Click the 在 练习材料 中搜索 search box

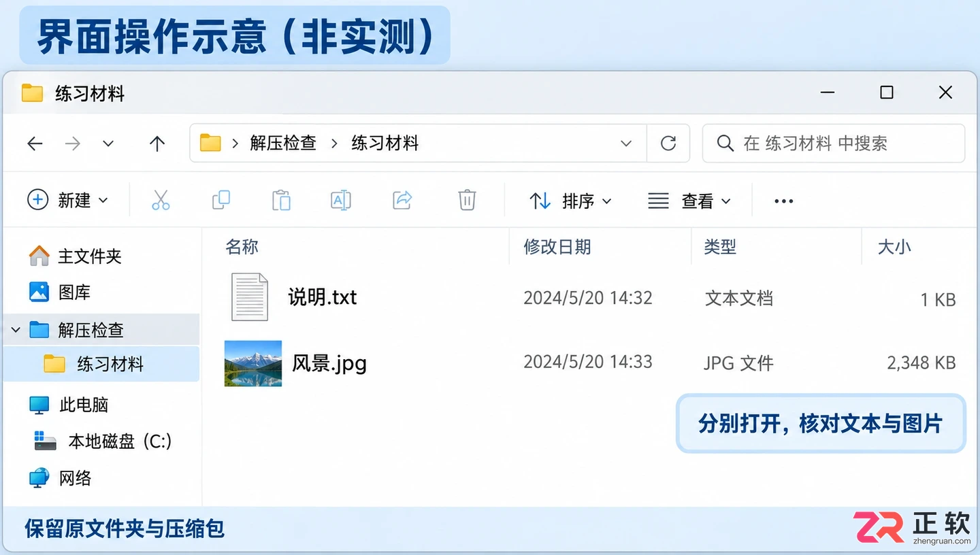(834, 144)
